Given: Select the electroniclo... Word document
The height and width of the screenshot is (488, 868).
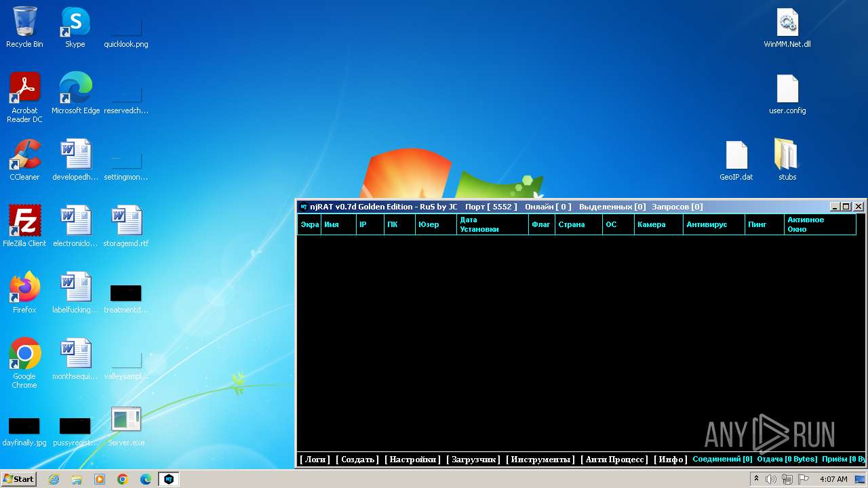Looking at the screenshot, I should point(75,226).
